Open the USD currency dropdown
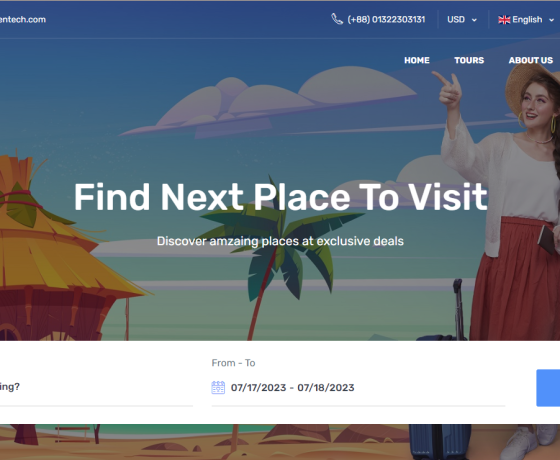Image resolution: width=560 pixels, height=460 pixels. click(462, 20)
